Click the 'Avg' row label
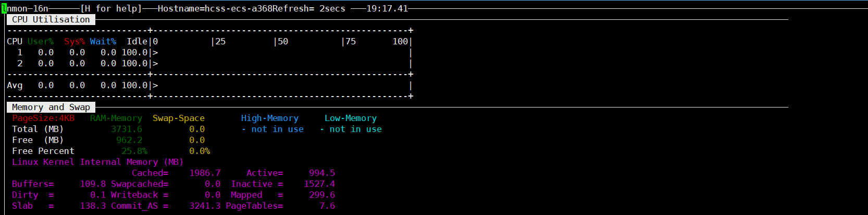The image size is (868, 215). tap(15, 86)
